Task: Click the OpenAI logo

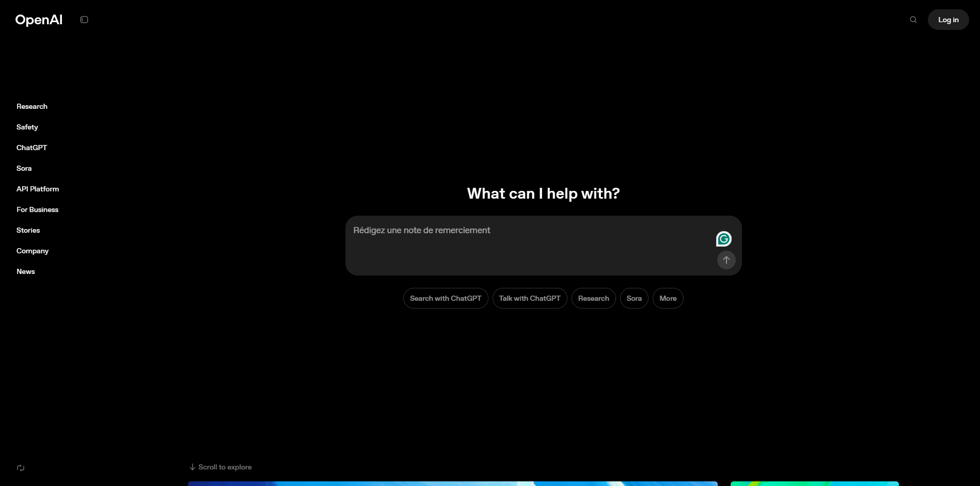Action: point(39,20)
